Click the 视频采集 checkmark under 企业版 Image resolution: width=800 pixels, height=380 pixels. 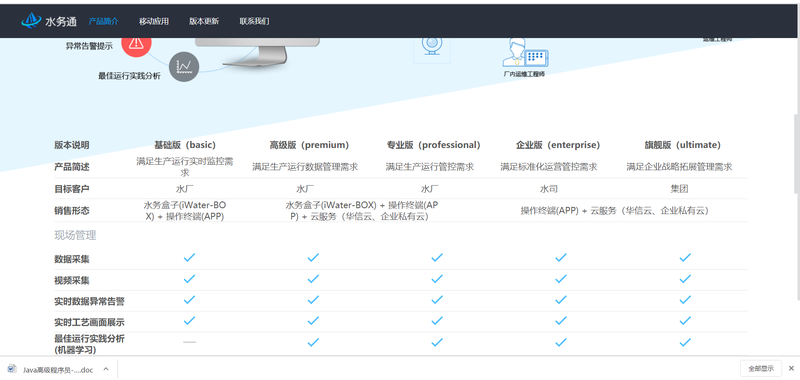pos(561,279)
